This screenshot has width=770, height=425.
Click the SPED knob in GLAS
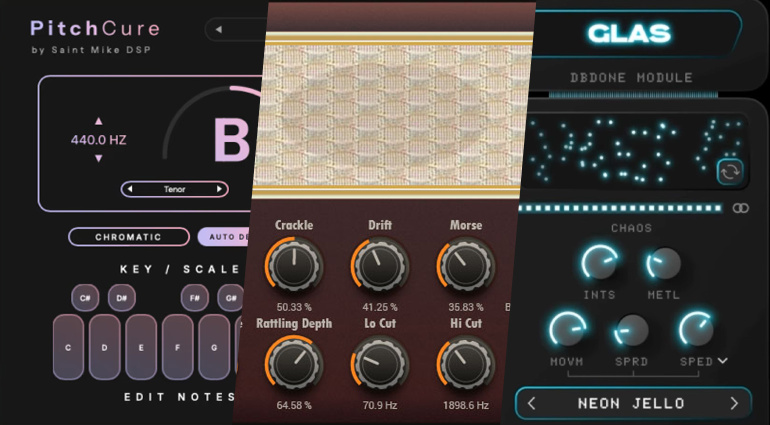696,329
